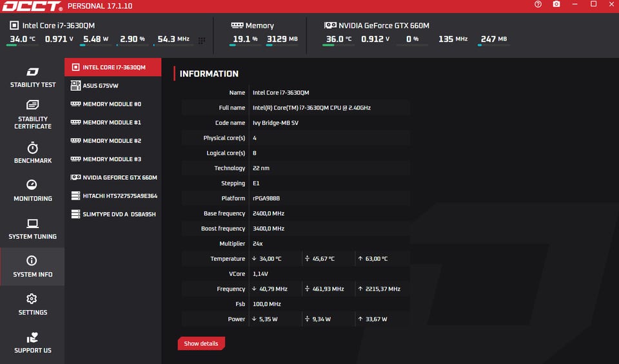Click the OCCT logo
The image size is (619, 364).
tap(32, 6)
